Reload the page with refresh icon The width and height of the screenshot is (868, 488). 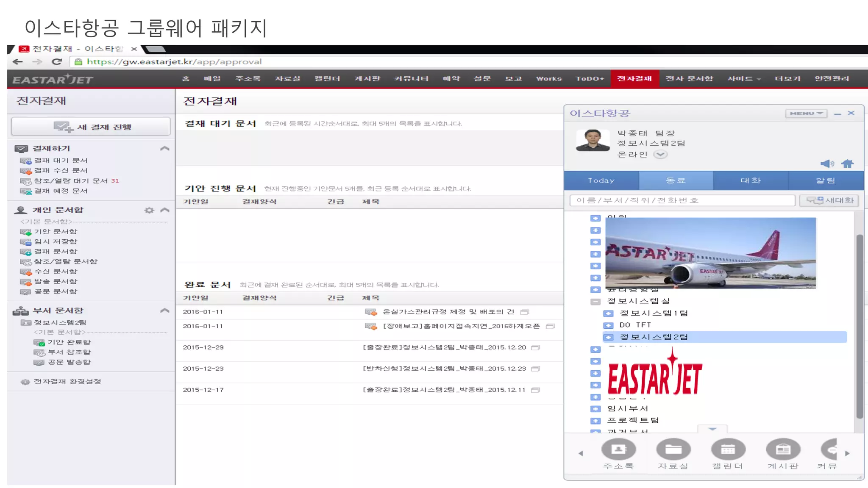(x=57, y=62)
